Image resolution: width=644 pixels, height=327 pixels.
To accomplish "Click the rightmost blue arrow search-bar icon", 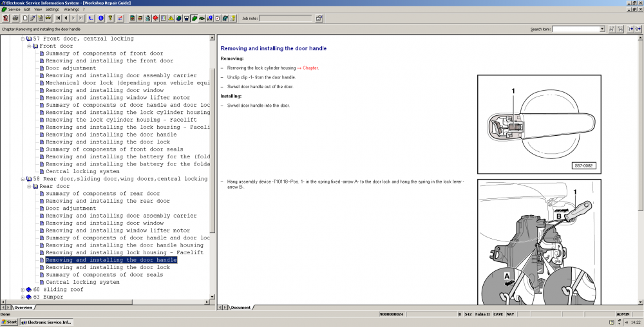I will click(638, 29).
